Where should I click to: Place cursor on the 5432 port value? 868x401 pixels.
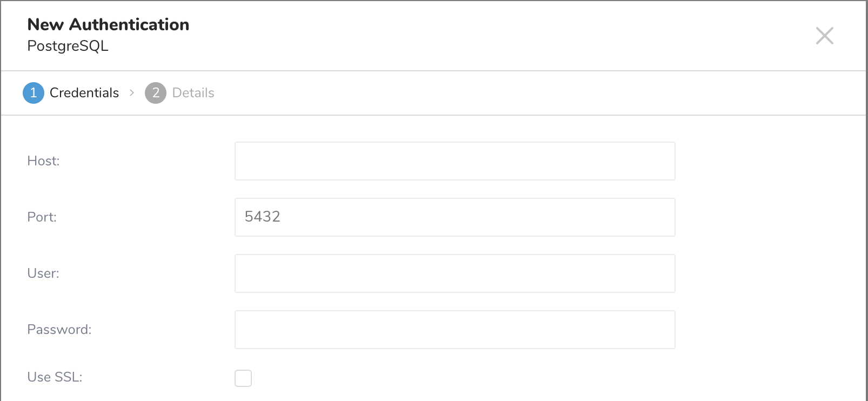(x=263, y=217)
